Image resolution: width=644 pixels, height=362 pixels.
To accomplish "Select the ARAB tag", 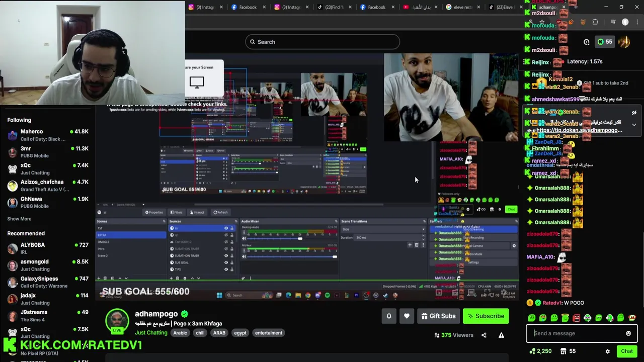I will pyautogui.click(x=219, y=333).
